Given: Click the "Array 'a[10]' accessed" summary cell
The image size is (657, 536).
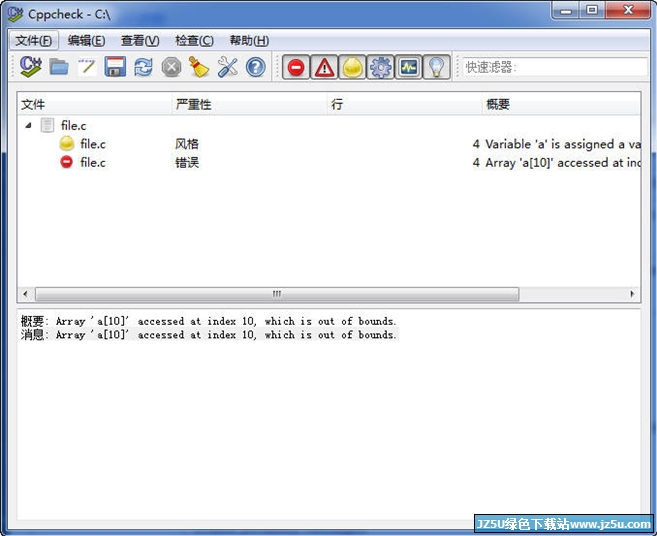Looking at the screenshot, I should (x=563, y=163).
